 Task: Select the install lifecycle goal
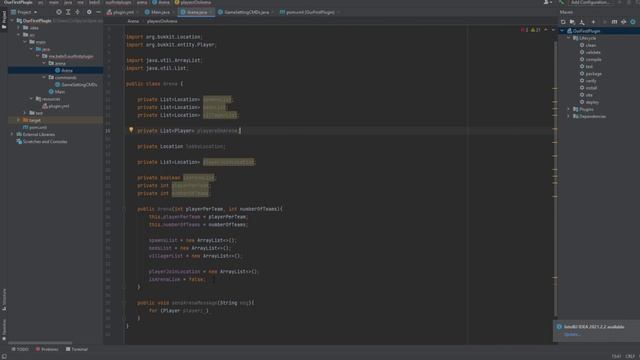[x=588, y=88]
